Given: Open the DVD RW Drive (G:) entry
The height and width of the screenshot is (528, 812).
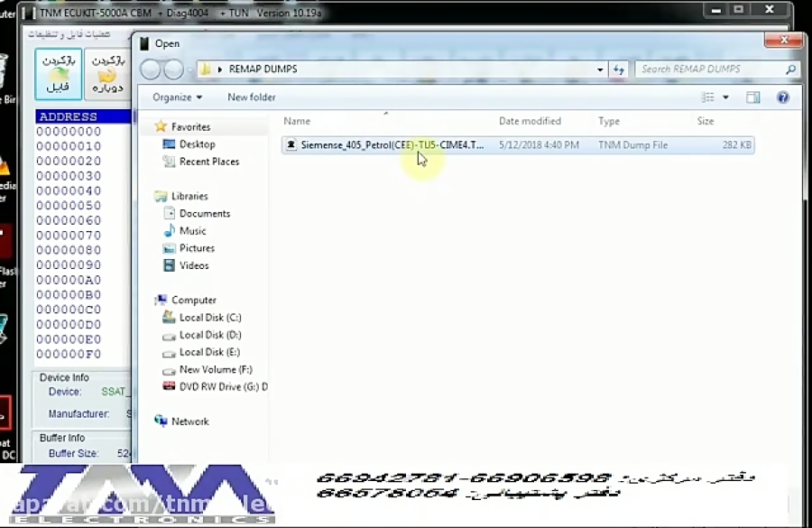Looking at the screenshot, I should point(222,386).
